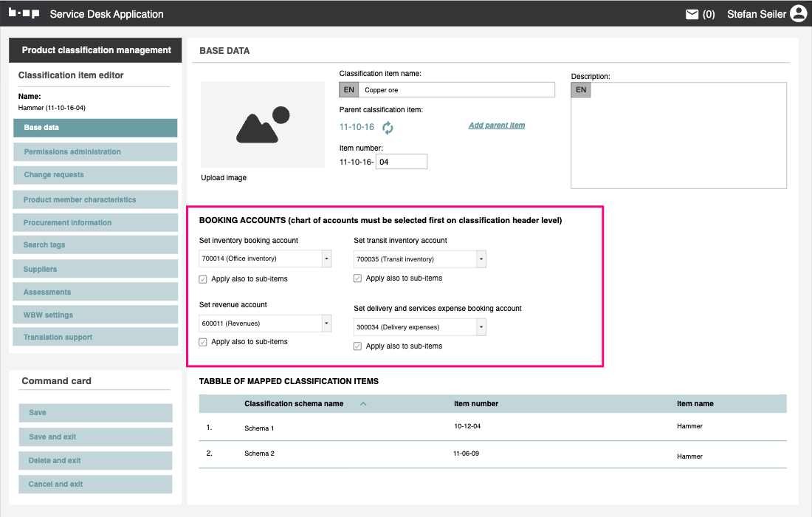The width and height of the screenshot is (812, 517).
Task: Open Permissions administration section
Action: point(95,152)
